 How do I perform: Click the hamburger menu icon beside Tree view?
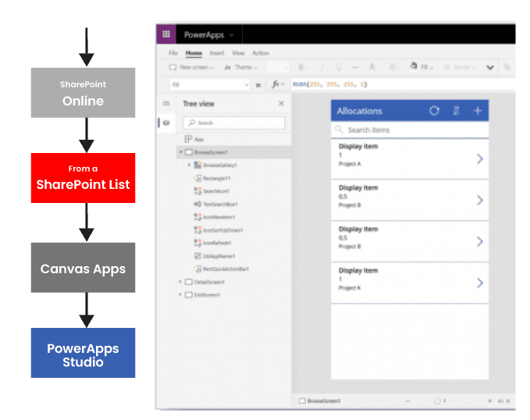click(x=165, y=104)
